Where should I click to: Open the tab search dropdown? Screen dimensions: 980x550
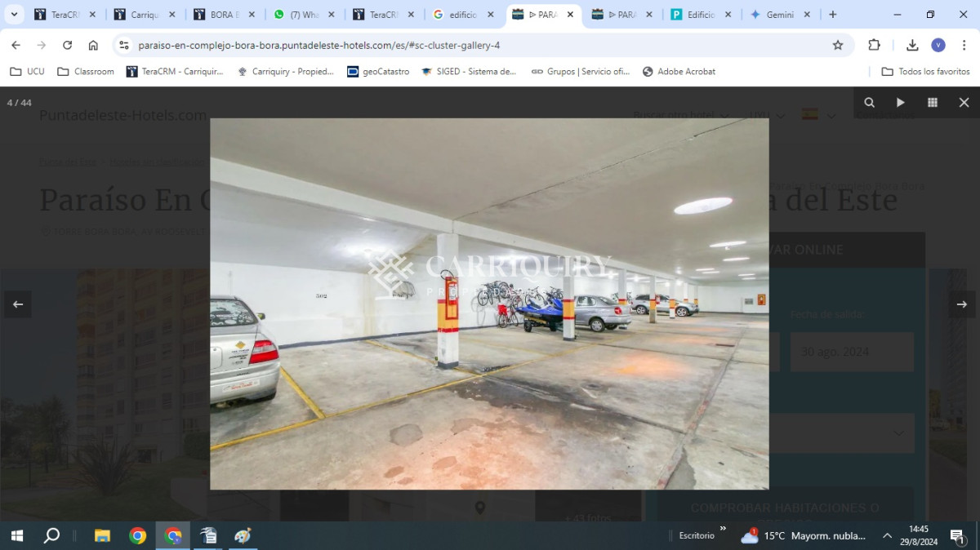(x=14, y=15)
